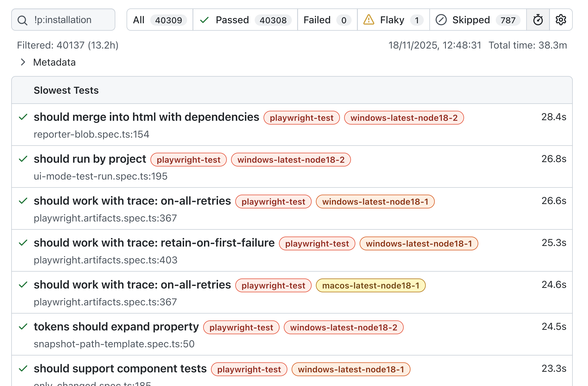Image resolution: width=588 pixels, height=386 pixels.
Task: Toggle the 'playwright-test' tag on the first test
Action: [x=301, y=118]
